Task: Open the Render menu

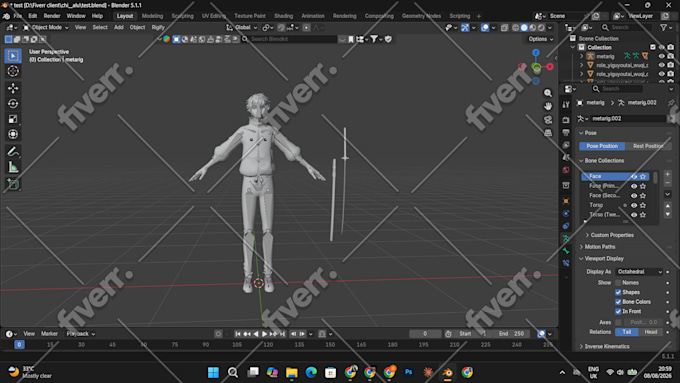Action: pos(52,16)
